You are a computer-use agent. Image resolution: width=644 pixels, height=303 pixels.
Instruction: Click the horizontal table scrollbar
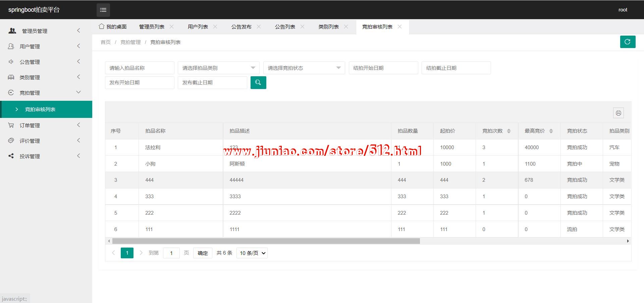pyautogui.click(x=266, y=241)
